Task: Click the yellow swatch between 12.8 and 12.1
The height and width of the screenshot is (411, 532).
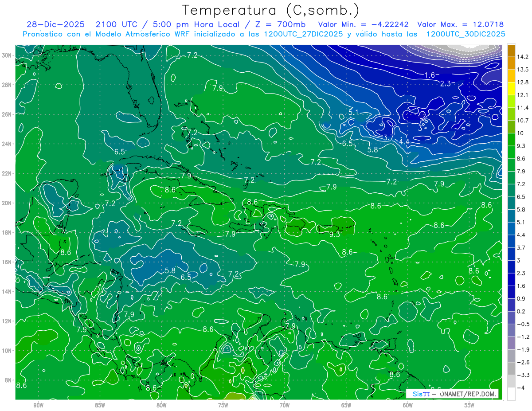Action: tap(511, 89)
